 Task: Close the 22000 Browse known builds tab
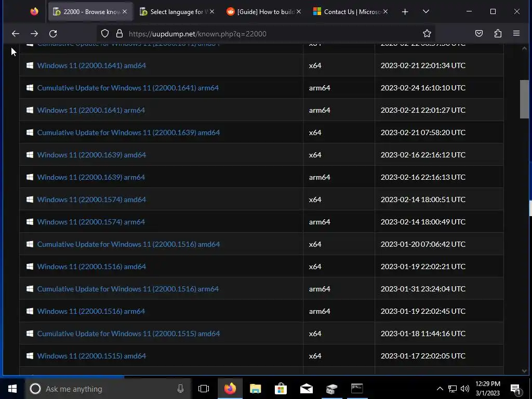tap(125, 11)
